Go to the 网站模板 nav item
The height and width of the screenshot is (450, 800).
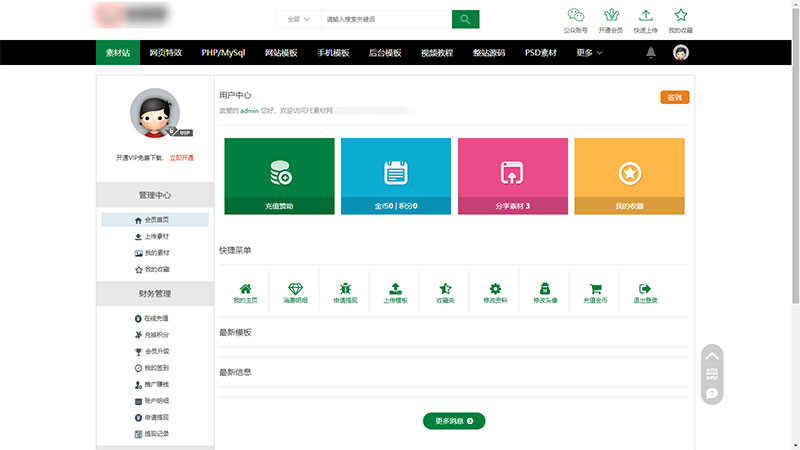(x=281, y=53)
